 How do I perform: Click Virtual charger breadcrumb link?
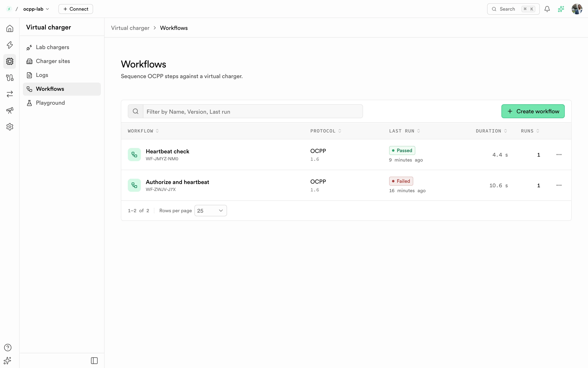coord(130,28)
